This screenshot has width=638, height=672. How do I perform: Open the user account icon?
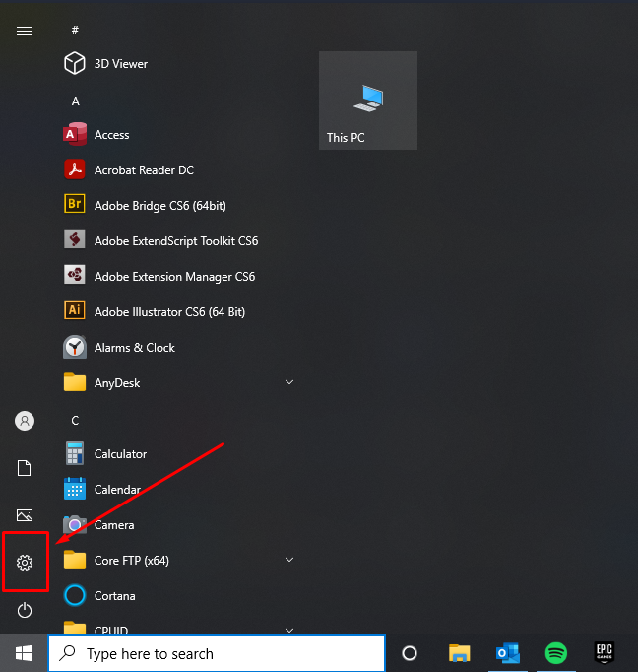click(x=25, y=421)
